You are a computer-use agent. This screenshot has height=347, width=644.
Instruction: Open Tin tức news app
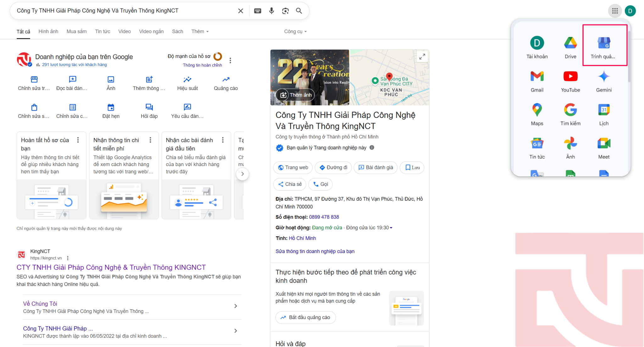[x=537, y=148]
